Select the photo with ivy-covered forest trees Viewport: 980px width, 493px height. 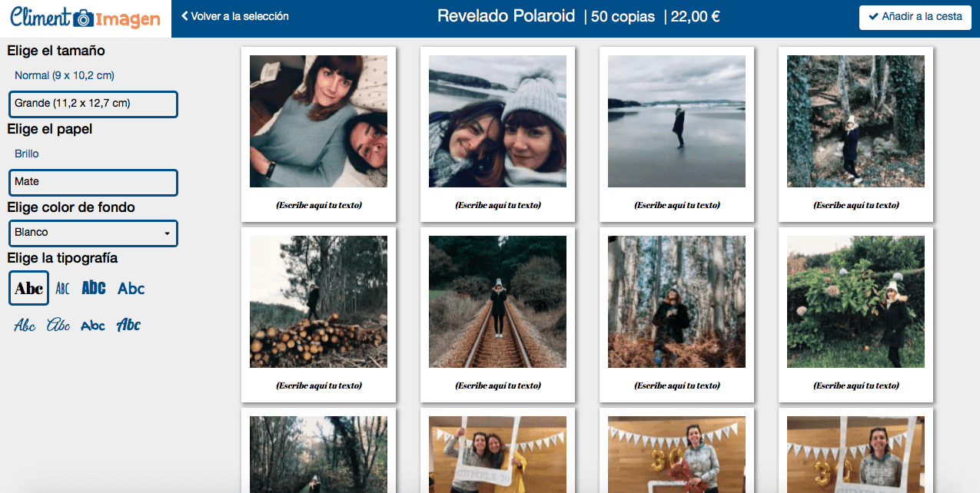click(855, 121)
